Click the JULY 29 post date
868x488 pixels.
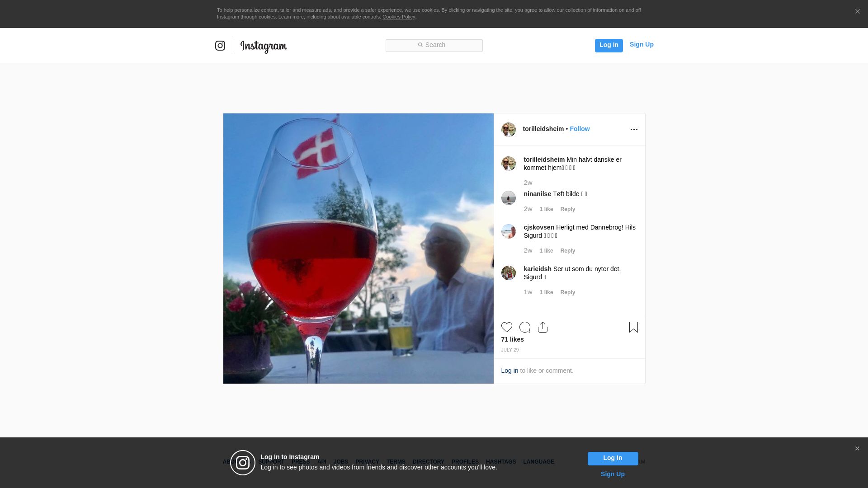pos(510,350)
